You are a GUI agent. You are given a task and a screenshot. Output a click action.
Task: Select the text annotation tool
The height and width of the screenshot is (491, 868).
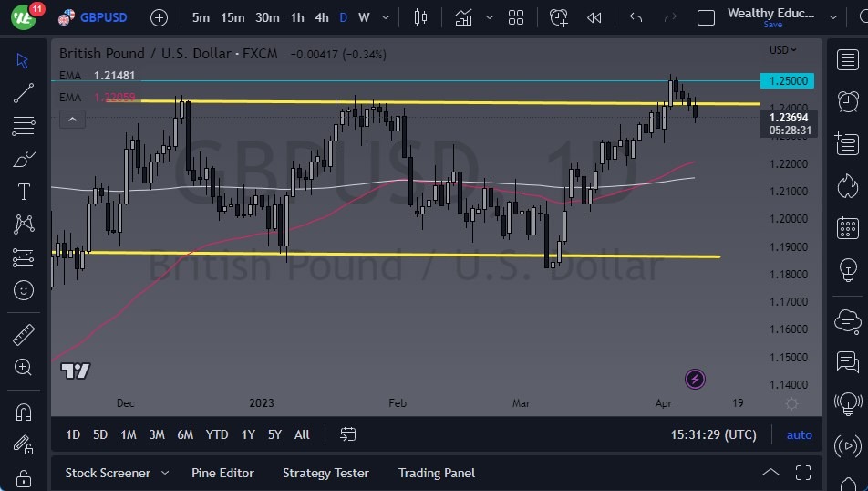coord(24,192)
